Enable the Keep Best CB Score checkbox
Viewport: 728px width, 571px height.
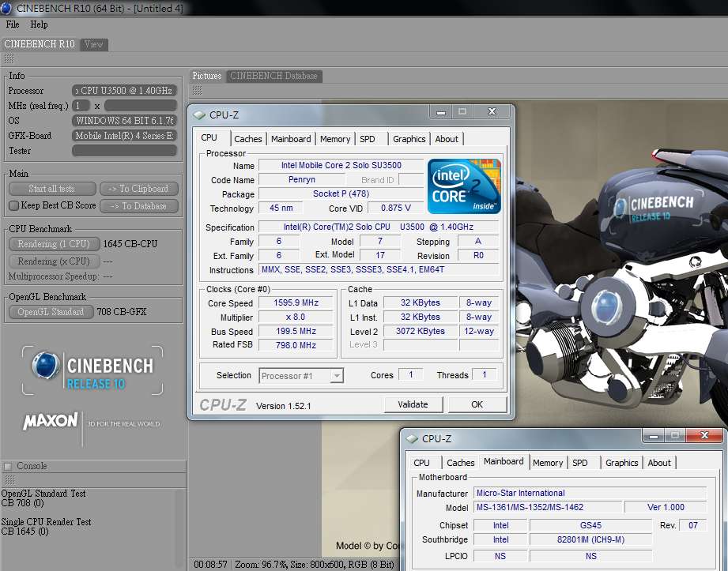[13, 206]
